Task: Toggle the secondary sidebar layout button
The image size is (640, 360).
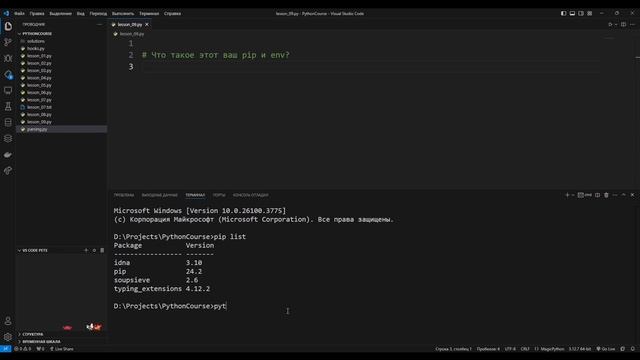Action: [x=581, y=13]
